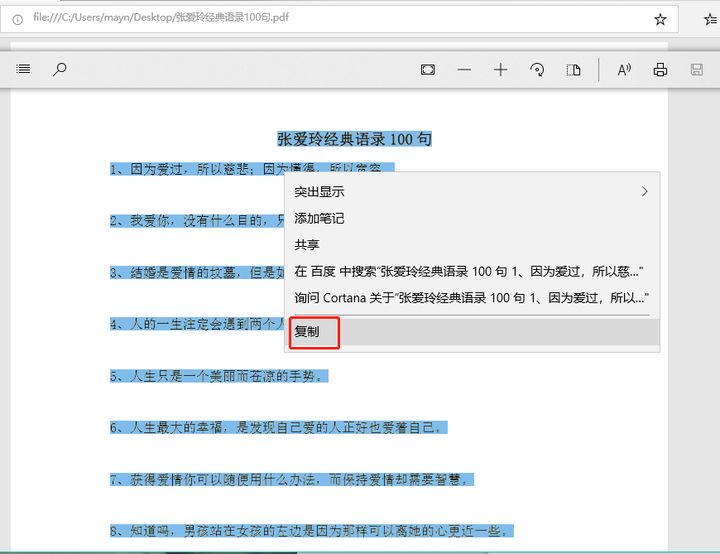The height and width of the screenshot is (554, 720).
Task: Zoom in the PDF page
Action: 501,70
